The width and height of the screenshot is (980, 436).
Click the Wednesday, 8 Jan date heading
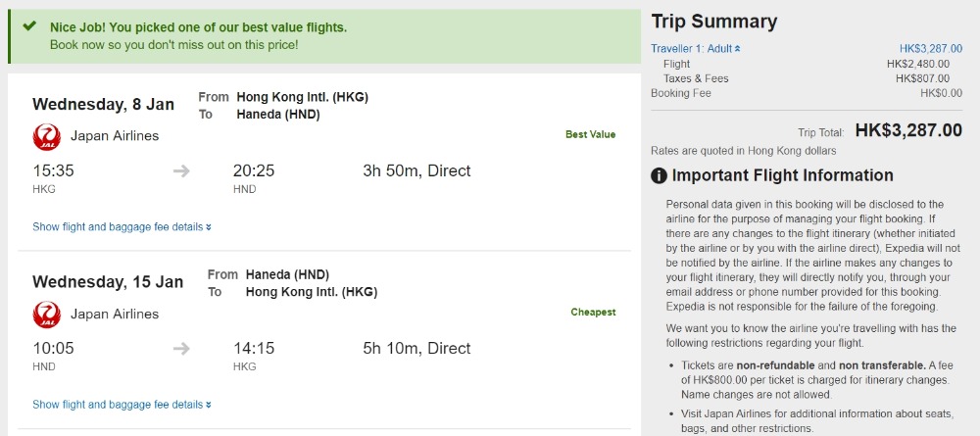[103, 105]
